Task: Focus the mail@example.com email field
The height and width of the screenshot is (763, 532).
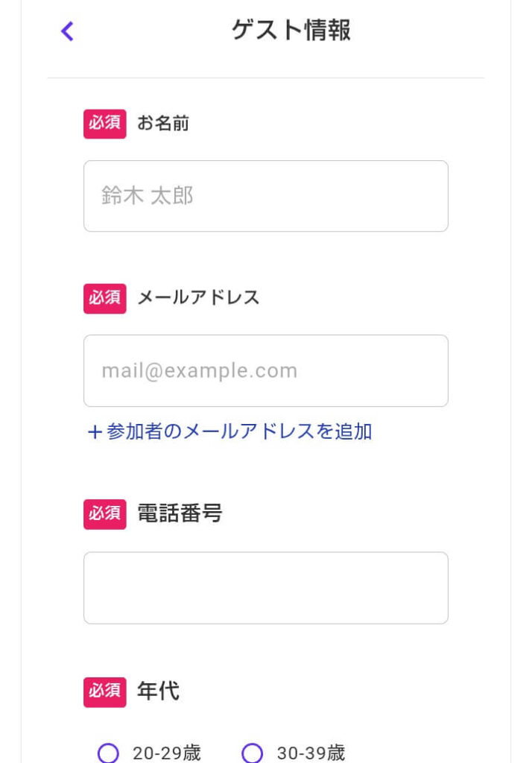Action: tap(266, 370)
